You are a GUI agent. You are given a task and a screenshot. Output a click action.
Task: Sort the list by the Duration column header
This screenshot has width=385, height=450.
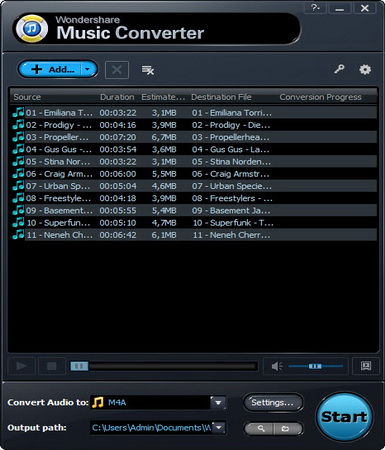[117, 97]
